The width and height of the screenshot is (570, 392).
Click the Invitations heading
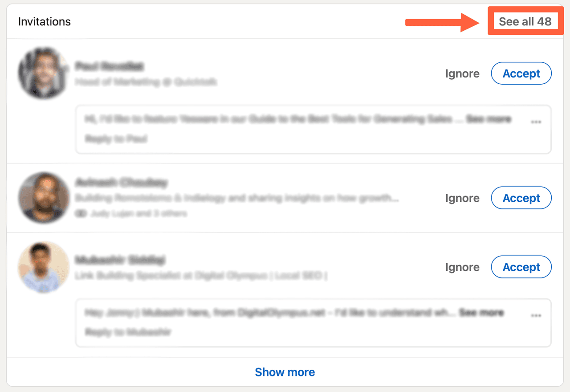point(44,21)
